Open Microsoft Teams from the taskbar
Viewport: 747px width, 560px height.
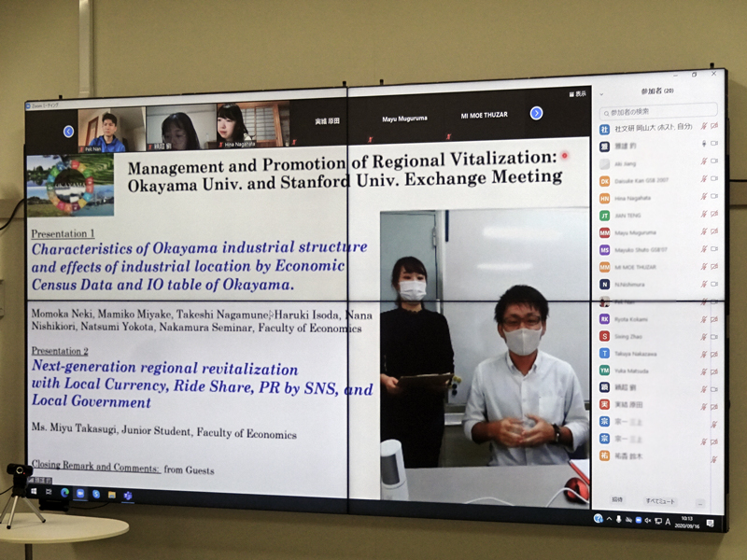[127, 496]
